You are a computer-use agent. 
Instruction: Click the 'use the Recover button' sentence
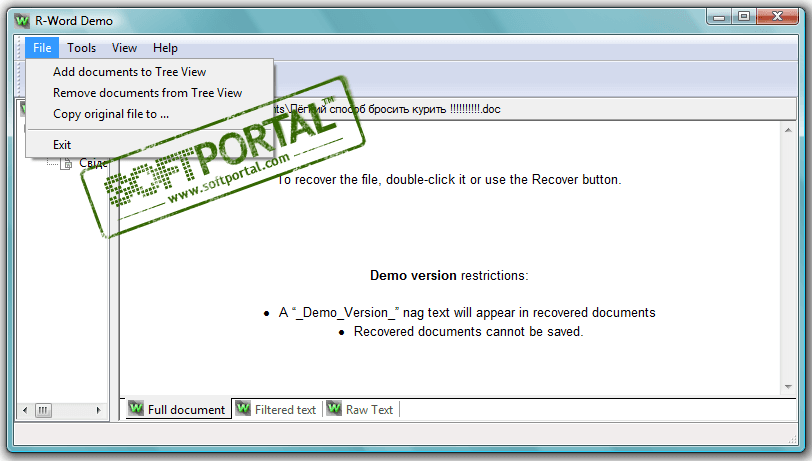449,180
